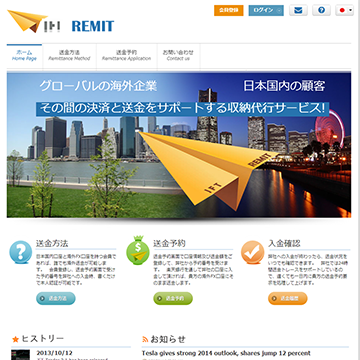
Task: Click the blue 送金方法 pill button
Action: click(x=56, y=298)
